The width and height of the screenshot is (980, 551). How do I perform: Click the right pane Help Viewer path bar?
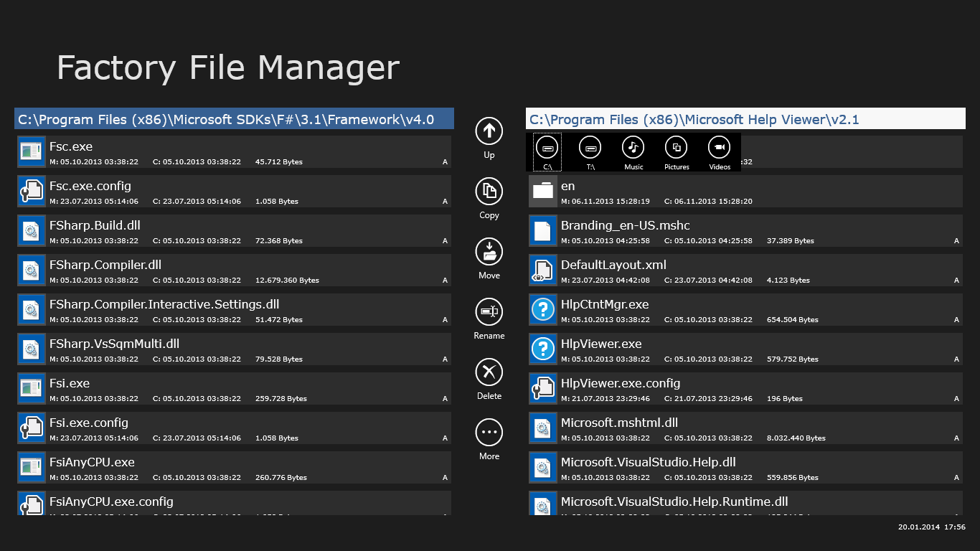click(x=745, y=119)
